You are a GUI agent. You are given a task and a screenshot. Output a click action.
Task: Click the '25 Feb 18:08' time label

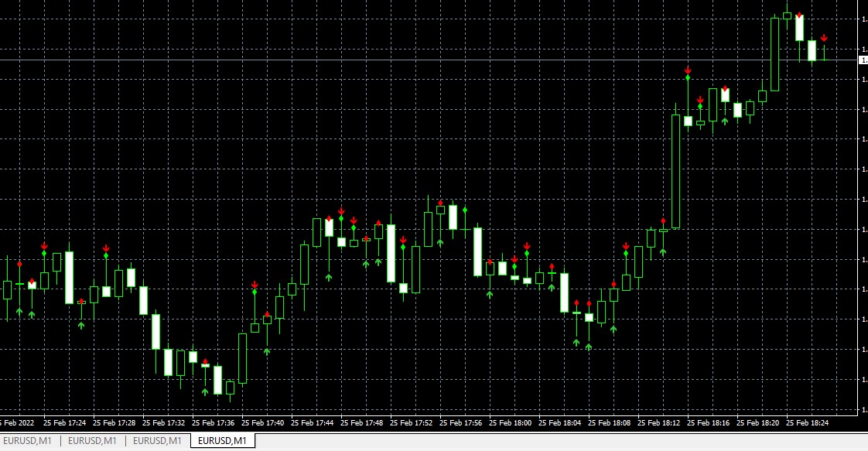609,423
